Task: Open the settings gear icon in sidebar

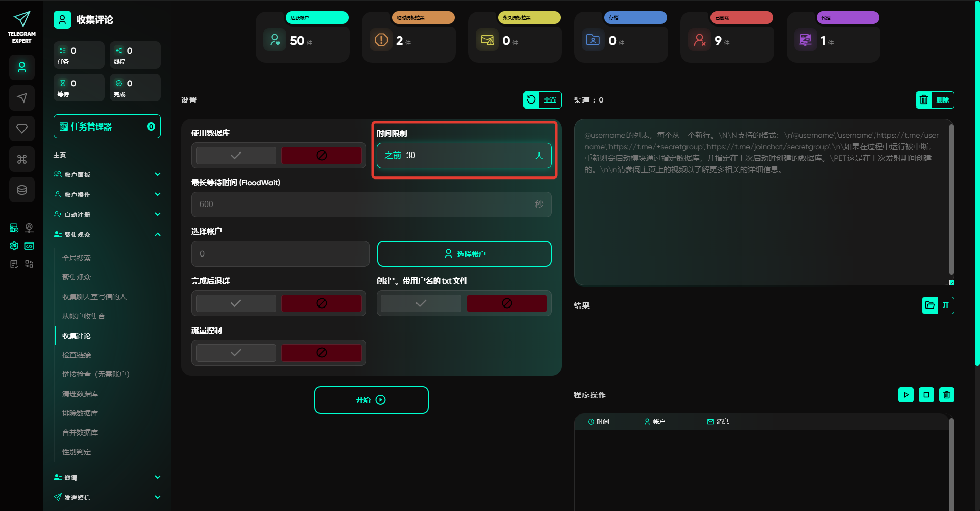Action: point(14,246)
